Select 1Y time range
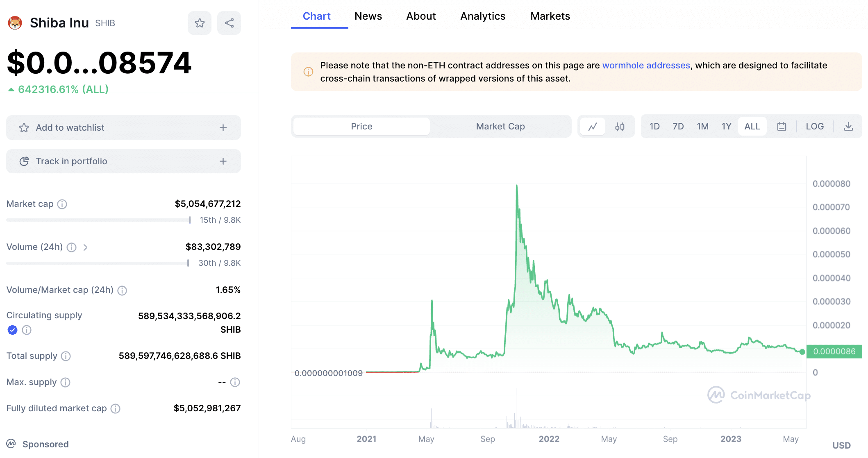This screenshot has height=458, width=868. 726,127
